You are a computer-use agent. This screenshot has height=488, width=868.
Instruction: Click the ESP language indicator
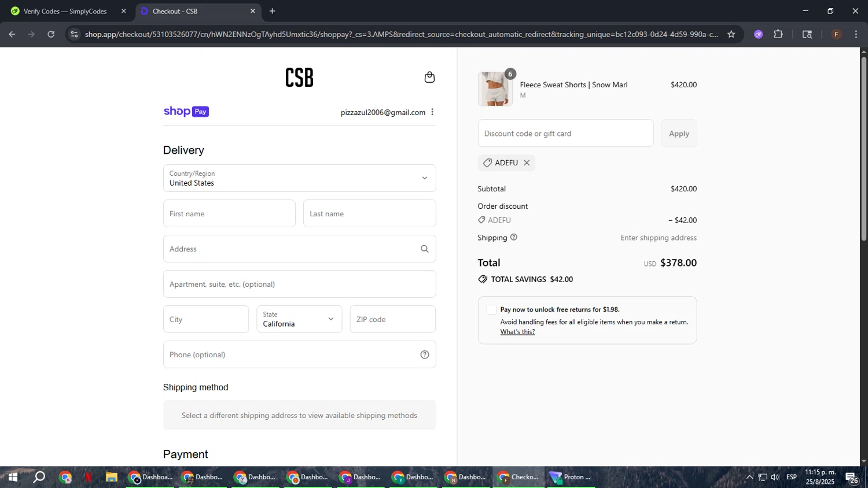pyautogui.click(x=792, y=477)
